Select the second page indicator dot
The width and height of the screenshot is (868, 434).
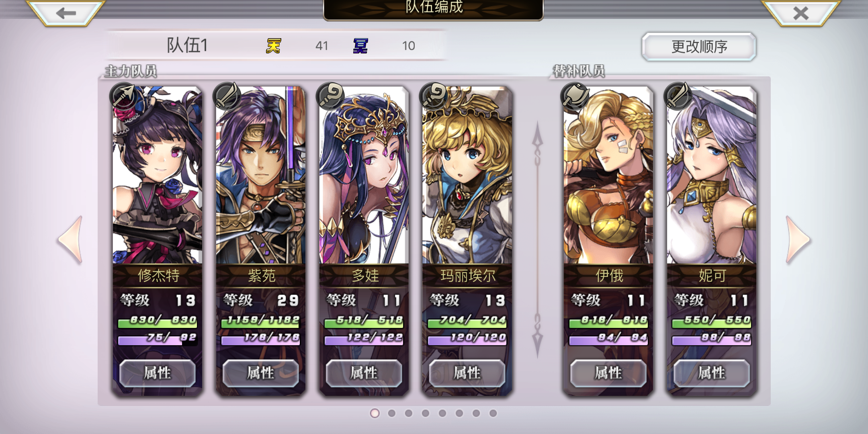click(x=392, y=413)
